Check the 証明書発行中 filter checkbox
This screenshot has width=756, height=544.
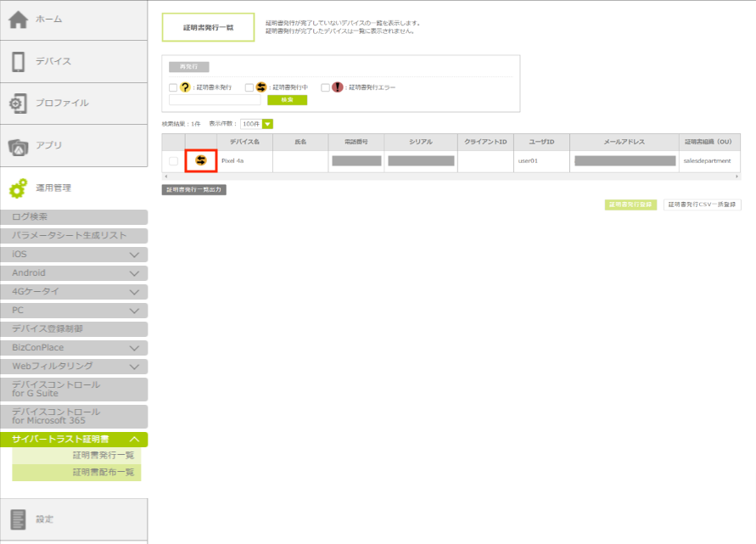(249, 87)
